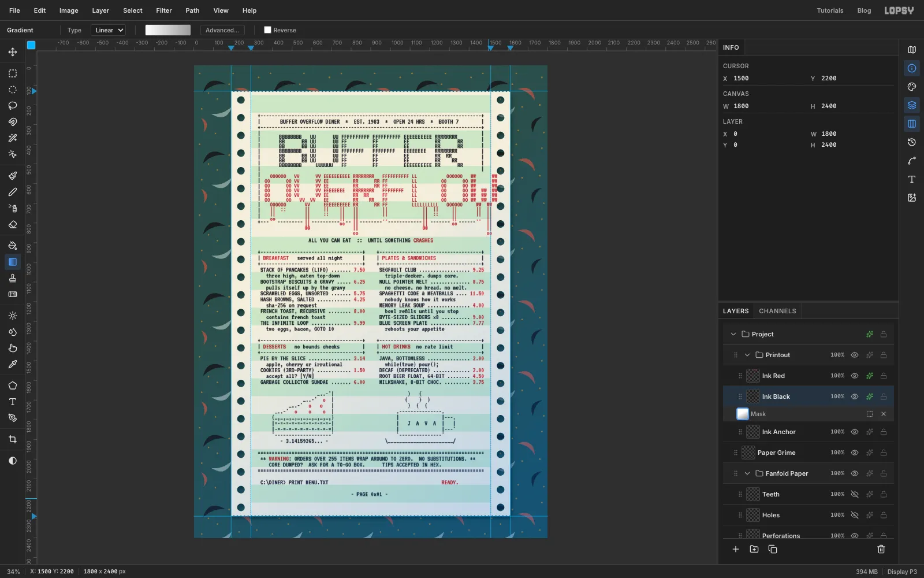Lock the Ink Anchor layer
Viewport: 924px width, 578px height.
coord(884,432)
